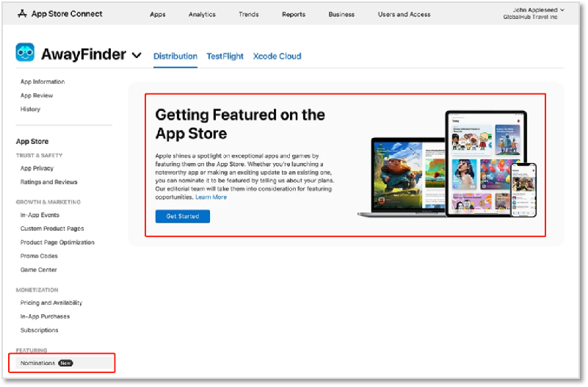Open App Information in sidebar
The image size is (588, 387).
[x=43, y=82]
